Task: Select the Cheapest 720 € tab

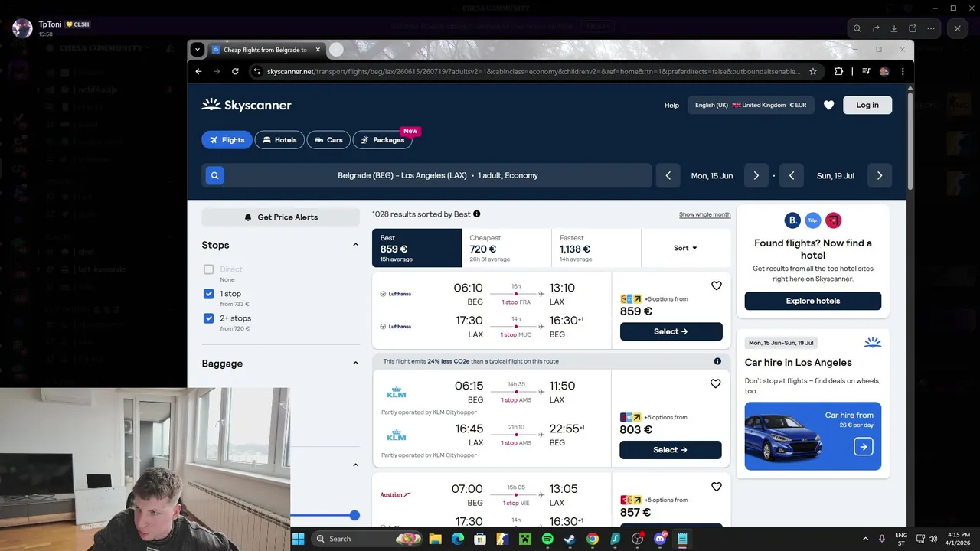Action: [x=506, y=248]
